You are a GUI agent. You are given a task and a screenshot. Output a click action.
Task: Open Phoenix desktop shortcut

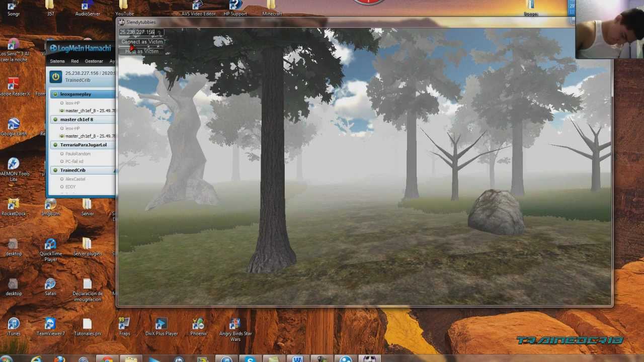pos(198,326)
